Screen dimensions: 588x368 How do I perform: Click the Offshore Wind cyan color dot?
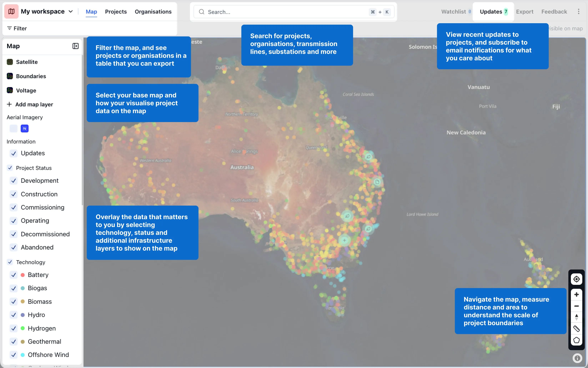pyautogui.click(x=23, y=355)
